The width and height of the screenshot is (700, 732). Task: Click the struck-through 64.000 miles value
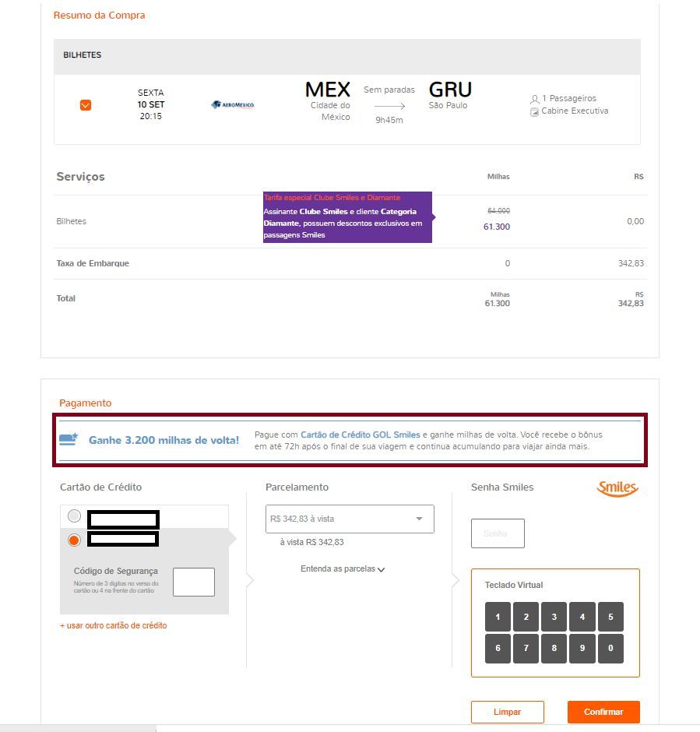click(498, 211)
